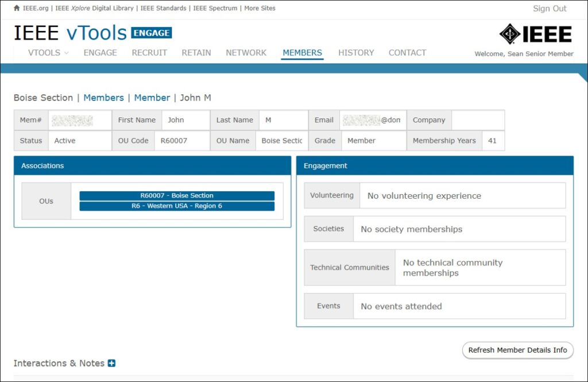Click the home icon beside IEEE.org

coord(17,8)
